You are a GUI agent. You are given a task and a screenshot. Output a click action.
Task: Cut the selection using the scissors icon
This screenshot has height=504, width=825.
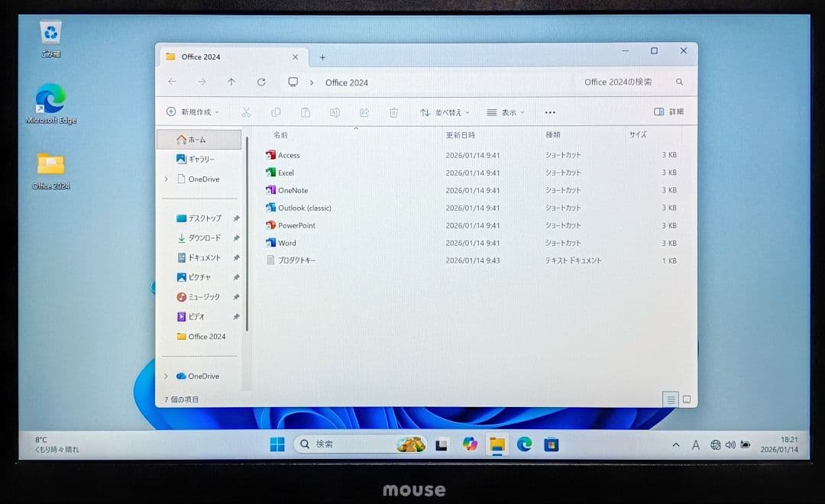[x=246, y=112]
